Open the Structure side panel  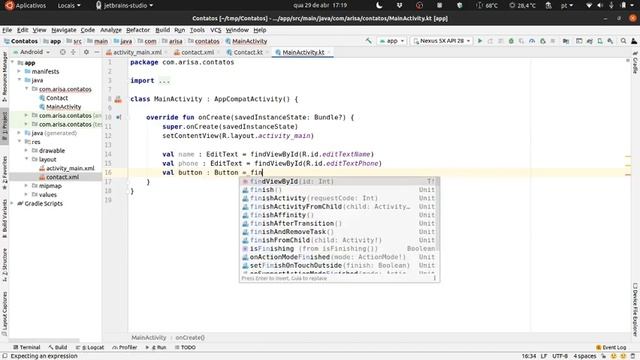(4, 265)
